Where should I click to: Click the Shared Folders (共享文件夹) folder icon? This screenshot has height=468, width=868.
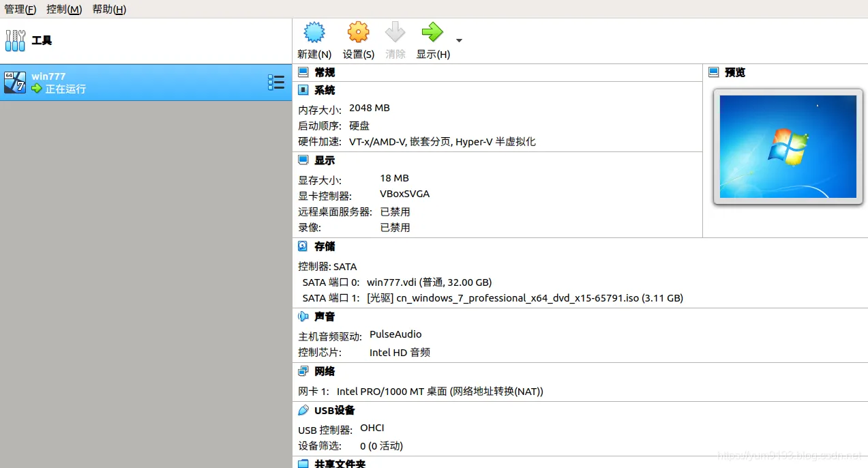click(x=303, y=464)
